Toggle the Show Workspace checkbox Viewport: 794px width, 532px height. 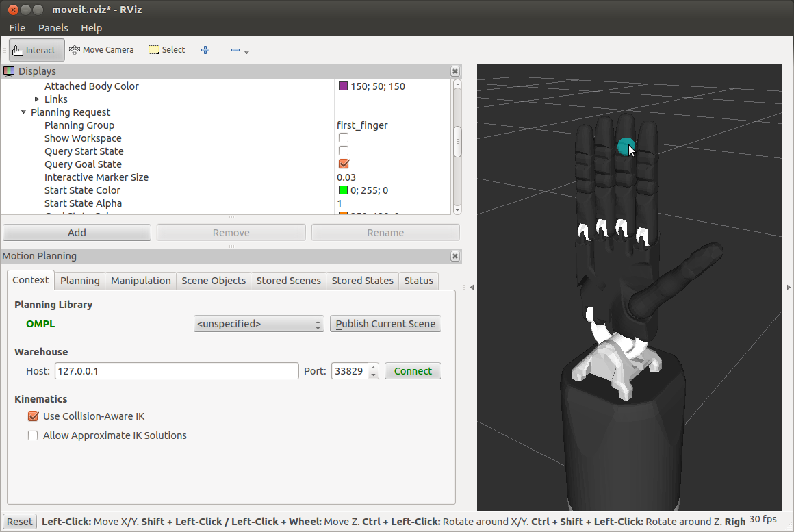(344, 138)
